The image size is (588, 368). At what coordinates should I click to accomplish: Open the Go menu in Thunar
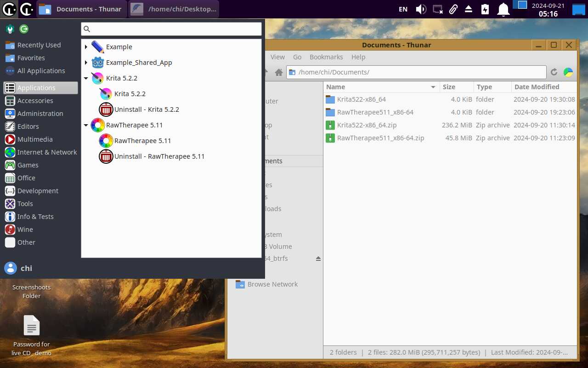297,57
